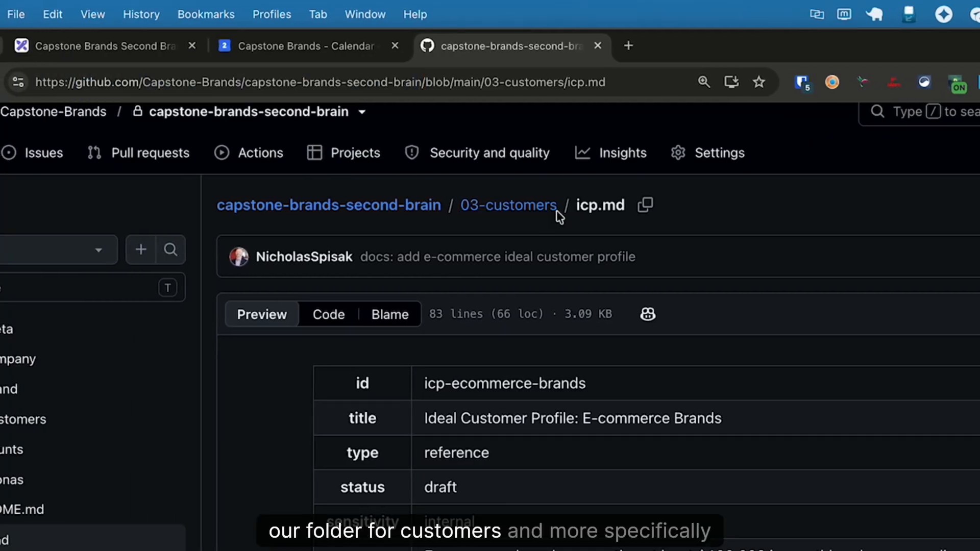The width and height of the screenshot is (980, 551).
Task: Click the go to file filter field
Action: (92, 287)
